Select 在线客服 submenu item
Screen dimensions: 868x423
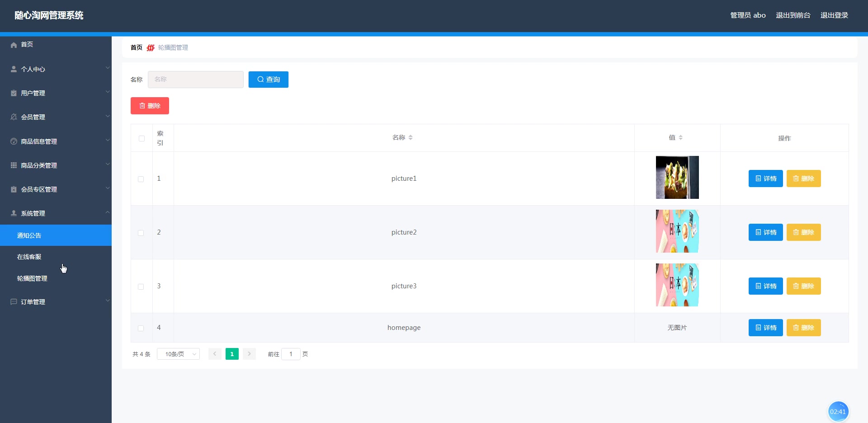pos(56,257)
